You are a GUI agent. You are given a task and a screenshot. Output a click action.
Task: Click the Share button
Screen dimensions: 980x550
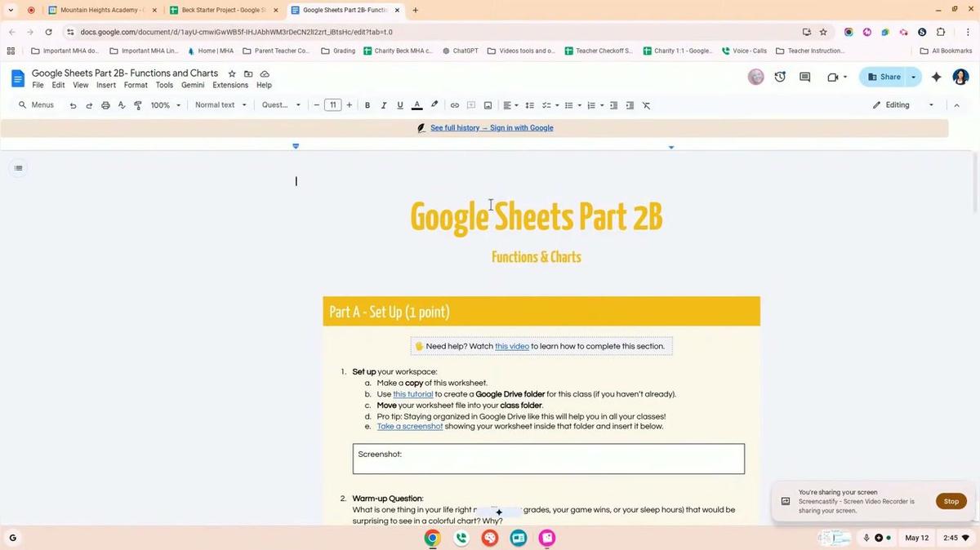click(x=884, y=77)
